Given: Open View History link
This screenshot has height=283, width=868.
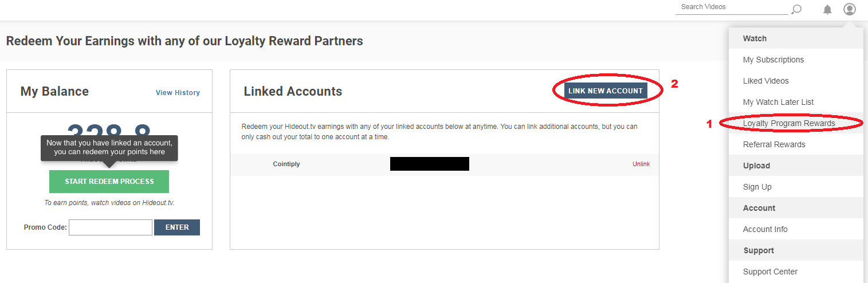Looking at the screenshot, I should click(178, 93).
